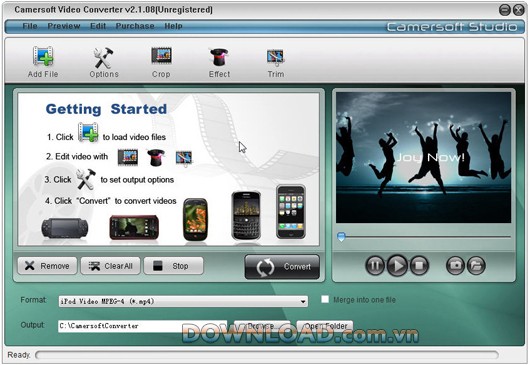Click the add-file icon in Getting Started step 1

click(88, 132)
